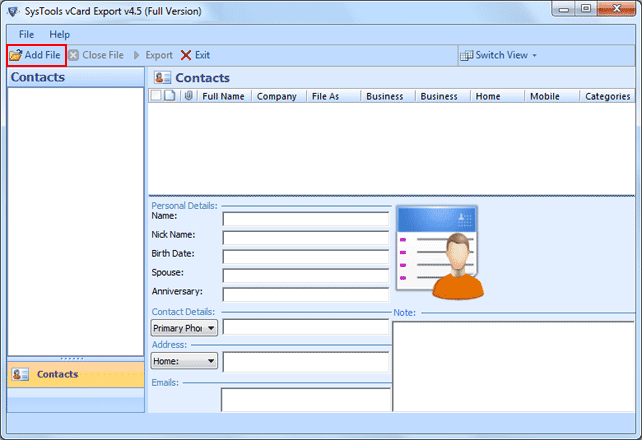Click the Exit button with red X
Image resolution: width=642 pixels, height=440 pixels.
pyautogui.click(x=196, y=55)
